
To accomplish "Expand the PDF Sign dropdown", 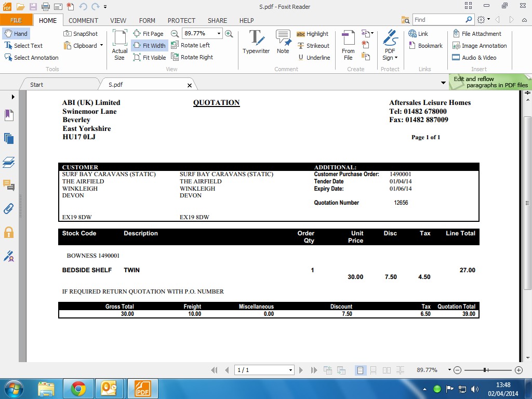I will (x=396, y=58).
